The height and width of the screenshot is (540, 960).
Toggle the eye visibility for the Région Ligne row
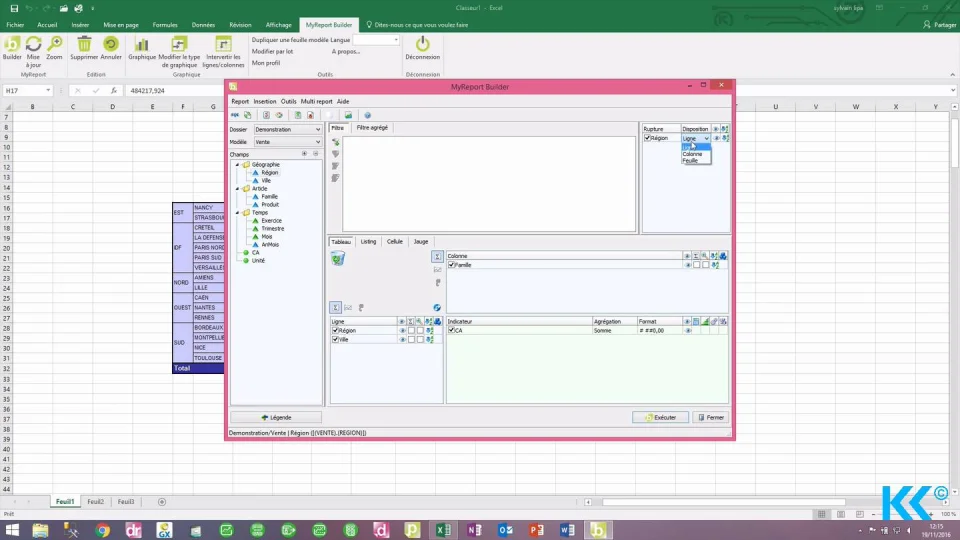click(402, 331)
